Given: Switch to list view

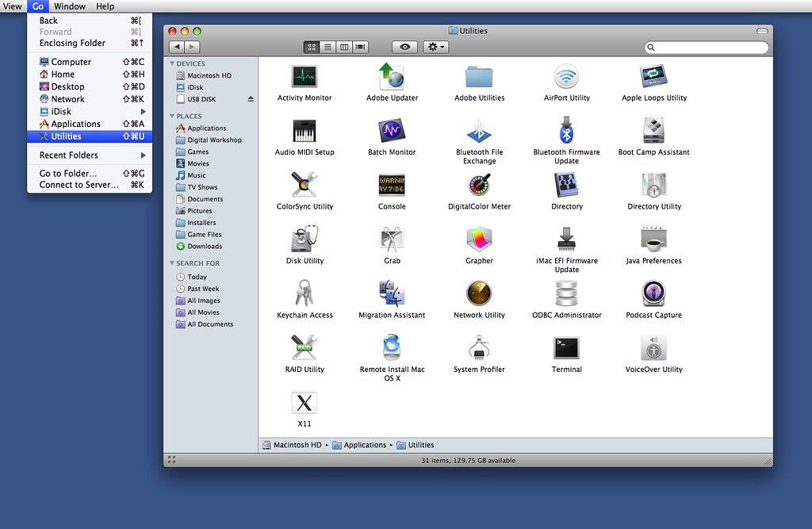Looking at the screenshot, I should [327, 47].
